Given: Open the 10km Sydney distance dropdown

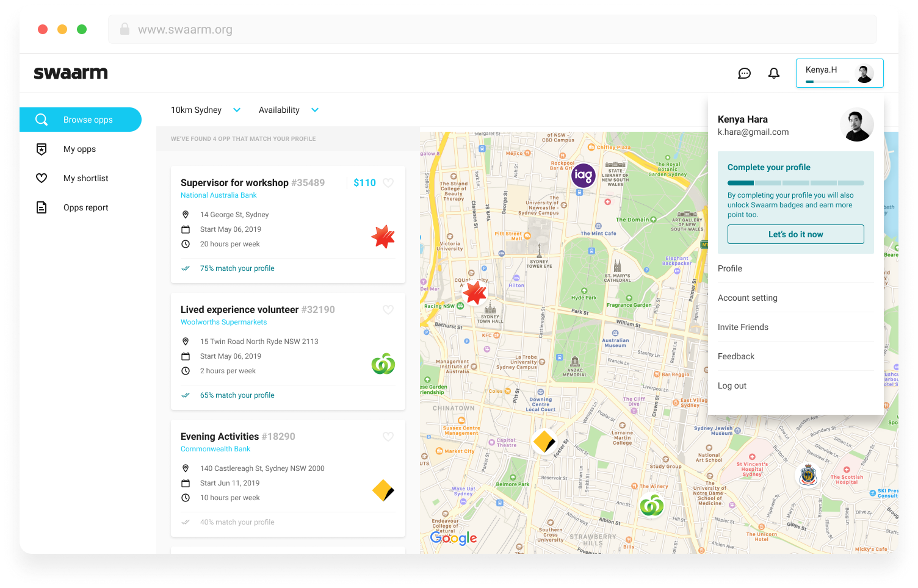Looking at the screenshot, I should coord(206,110).
